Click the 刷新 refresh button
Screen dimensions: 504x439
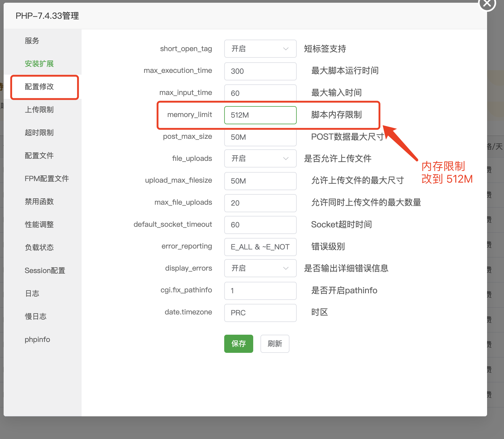pyautogui.click(x=275, y=344)
